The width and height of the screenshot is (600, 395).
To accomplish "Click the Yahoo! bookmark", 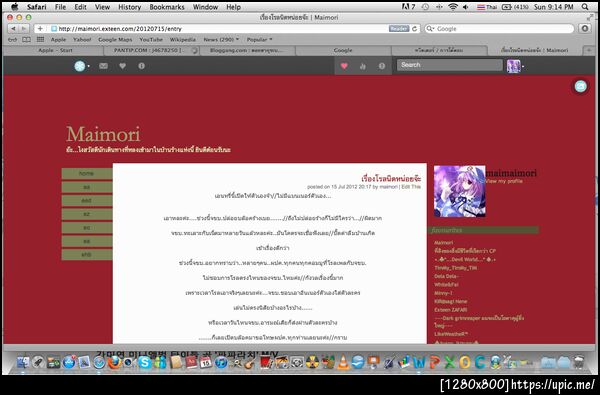I will click(82, 39).
